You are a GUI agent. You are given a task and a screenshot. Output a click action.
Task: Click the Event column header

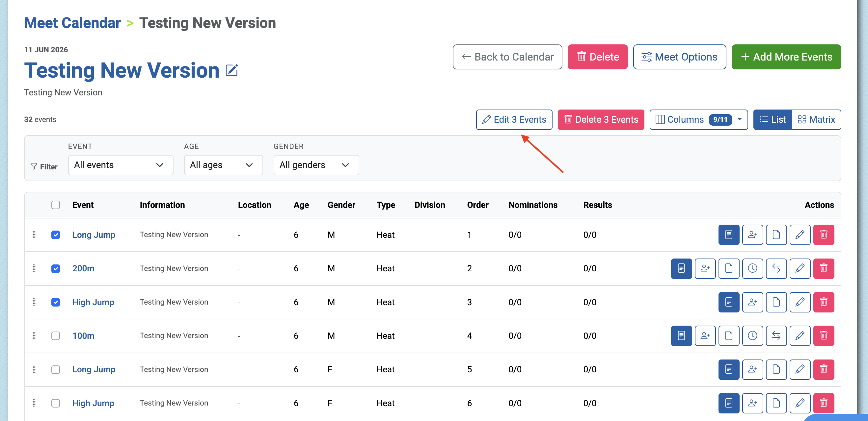83,205
